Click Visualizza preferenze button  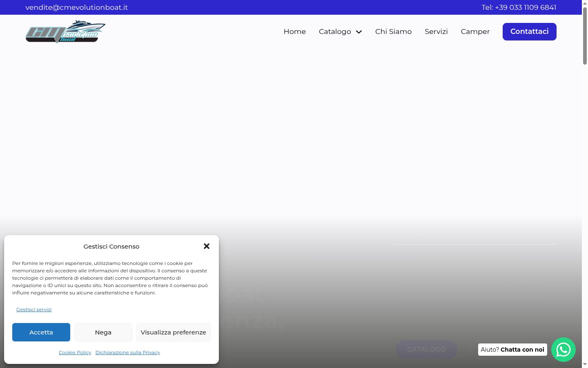point(174,332)
